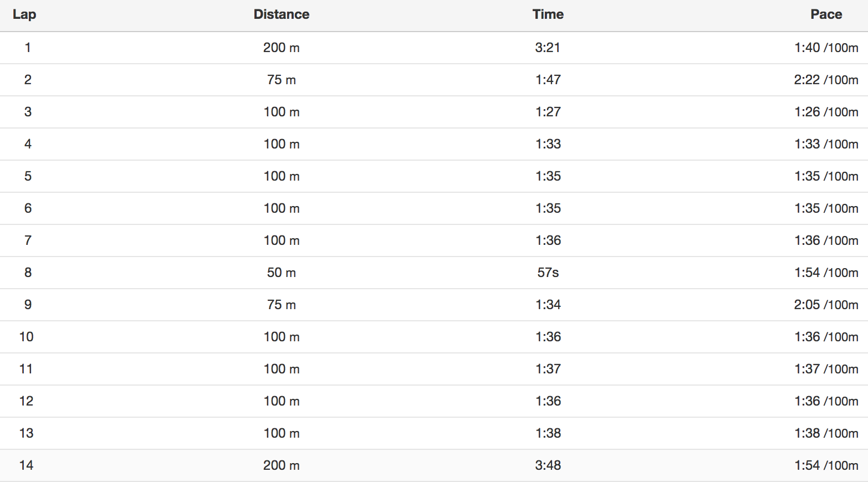Click lap 4 pace 1:33 /100m
This screenshot has height=482, width=868.
(x=826, y=144)
